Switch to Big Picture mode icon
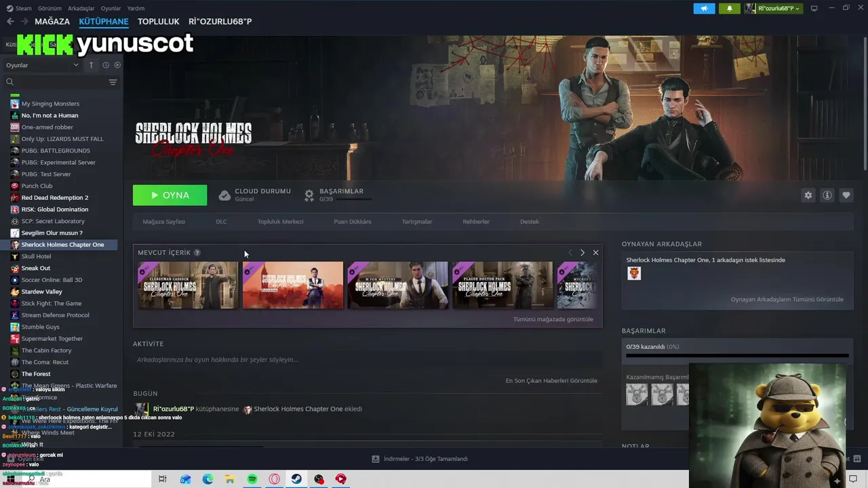Viewport: 868px width, 488px height. (x=814, y=8)
